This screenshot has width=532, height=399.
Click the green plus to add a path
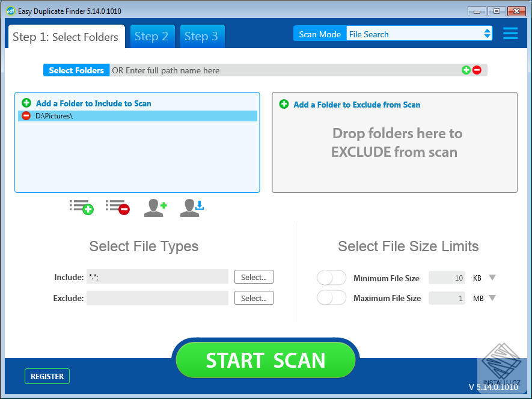click(x=466, y=70)
